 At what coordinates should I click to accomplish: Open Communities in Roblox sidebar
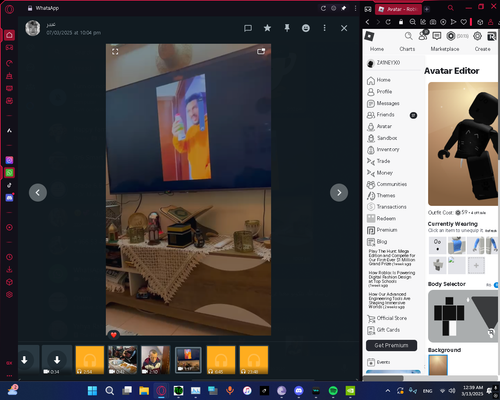coord(392,184)
